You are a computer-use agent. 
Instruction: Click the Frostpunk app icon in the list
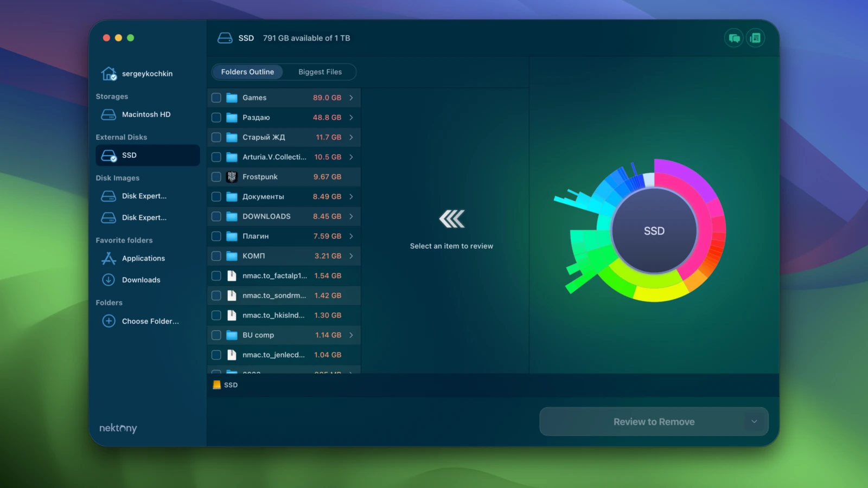coord(232,177)
